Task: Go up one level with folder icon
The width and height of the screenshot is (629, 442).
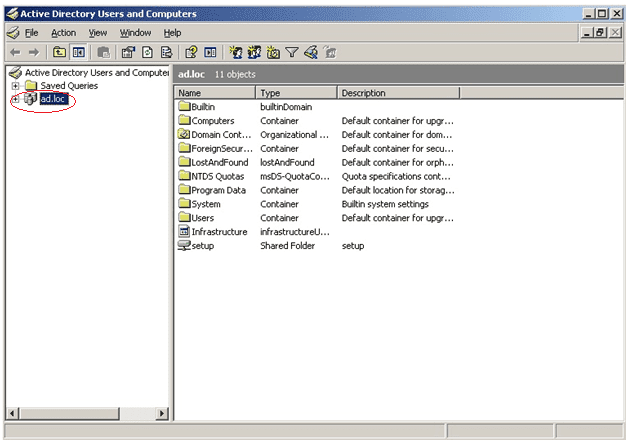Action: click(x=59, y=52)
